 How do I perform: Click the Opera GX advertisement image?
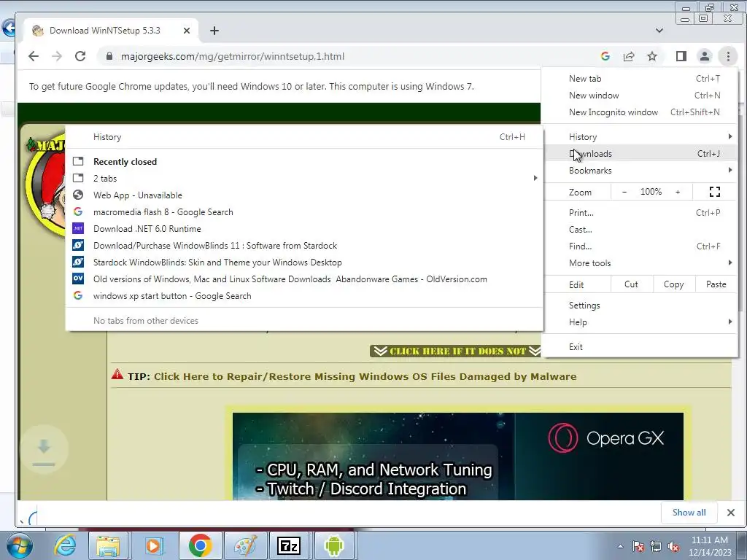coord(458,456)
